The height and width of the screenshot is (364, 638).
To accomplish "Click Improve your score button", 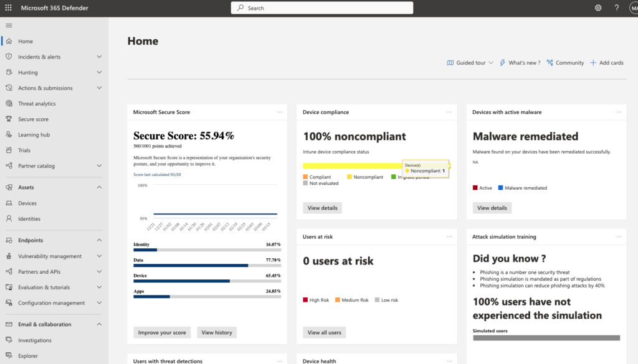I will [162, 332].
